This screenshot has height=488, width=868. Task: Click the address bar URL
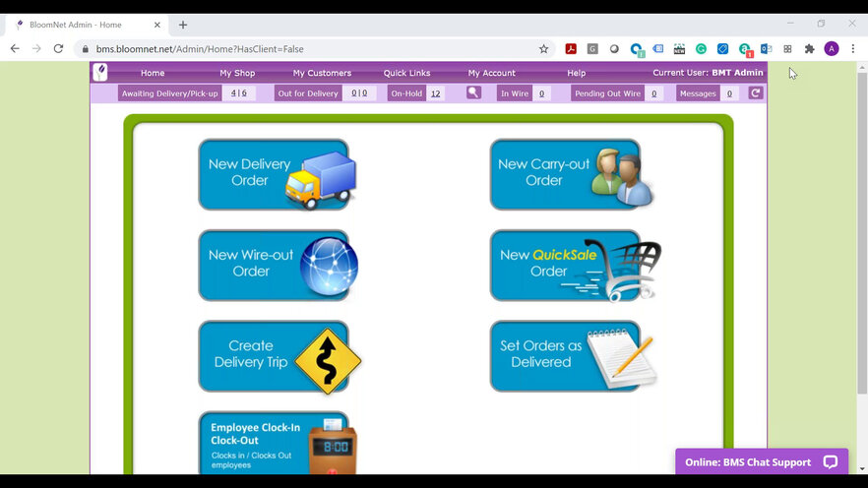pyautogui.click(x=200, y=48)
